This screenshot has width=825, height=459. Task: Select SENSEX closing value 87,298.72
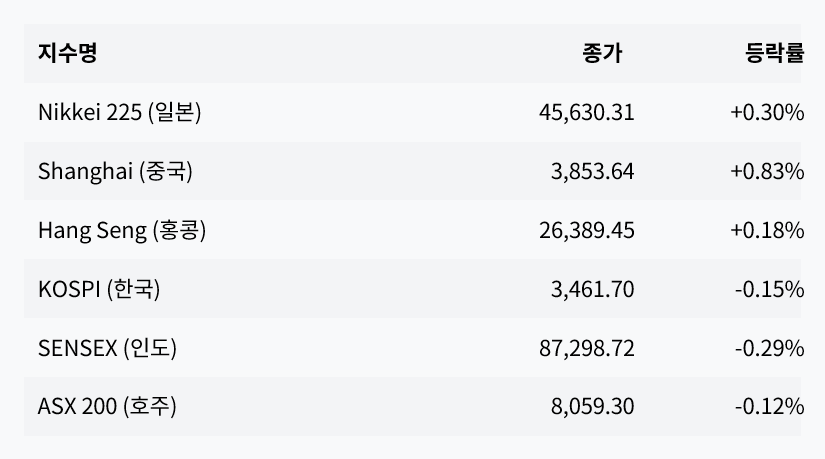(586, 348)
